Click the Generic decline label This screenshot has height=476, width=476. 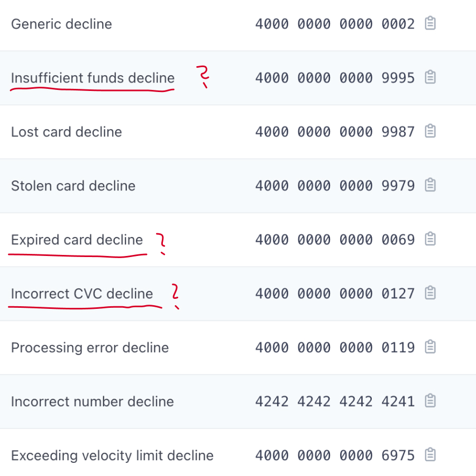click(x=61, y=24)
